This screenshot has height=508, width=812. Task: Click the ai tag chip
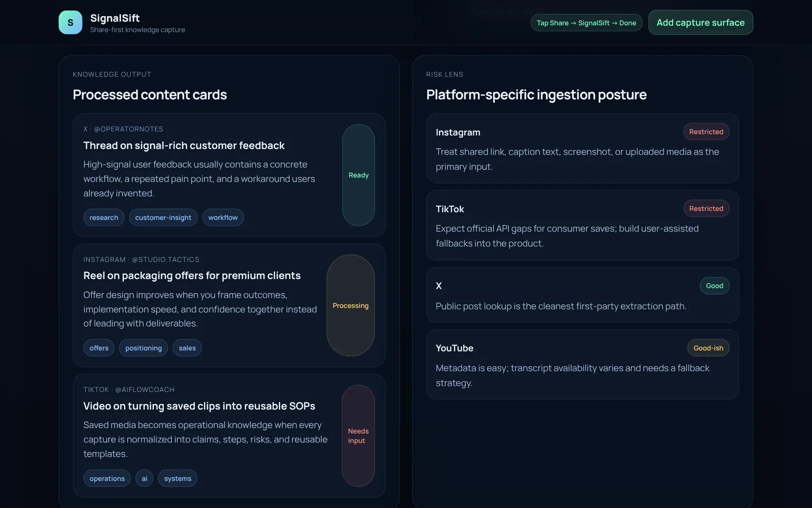[145, 479]
